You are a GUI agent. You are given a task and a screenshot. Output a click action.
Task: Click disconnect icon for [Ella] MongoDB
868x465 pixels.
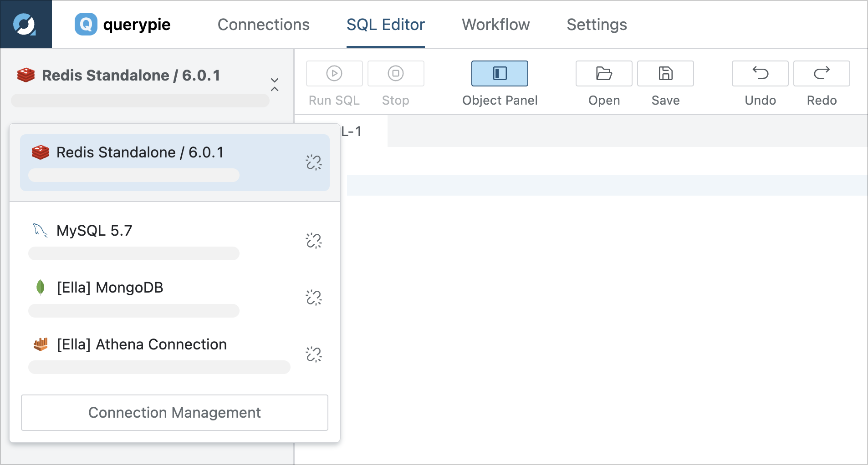pos(314,298)
